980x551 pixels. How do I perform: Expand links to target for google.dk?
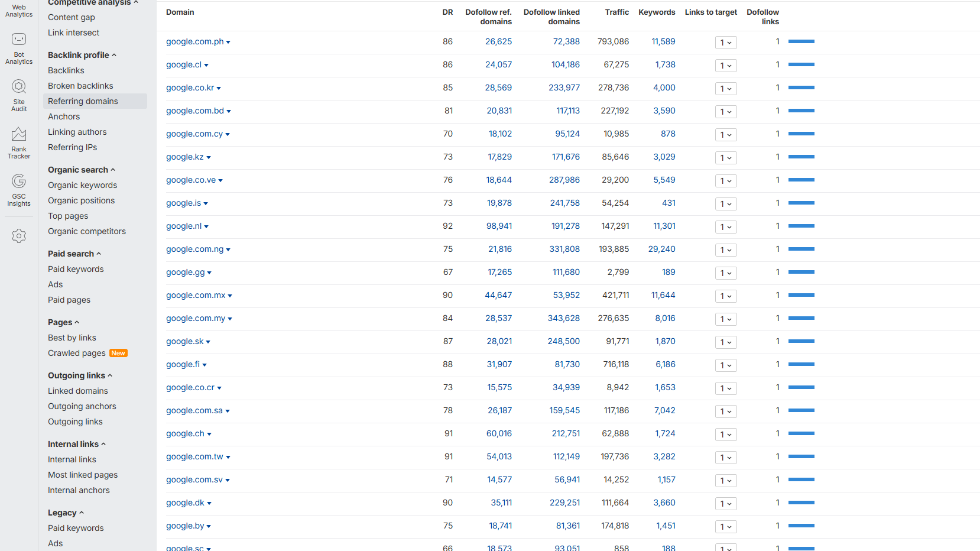726,504
